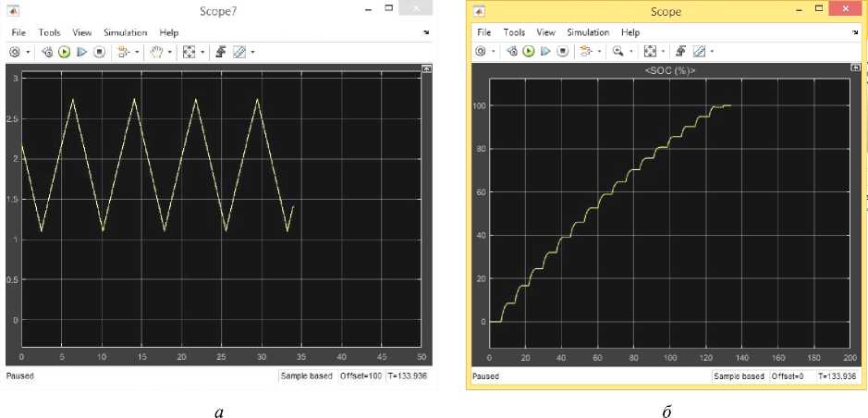Open Cursor Measurements ruler icon in Scope window
The width and height of the screenshot is (868, 418).
pyautogui.click(x=700, y=52)
